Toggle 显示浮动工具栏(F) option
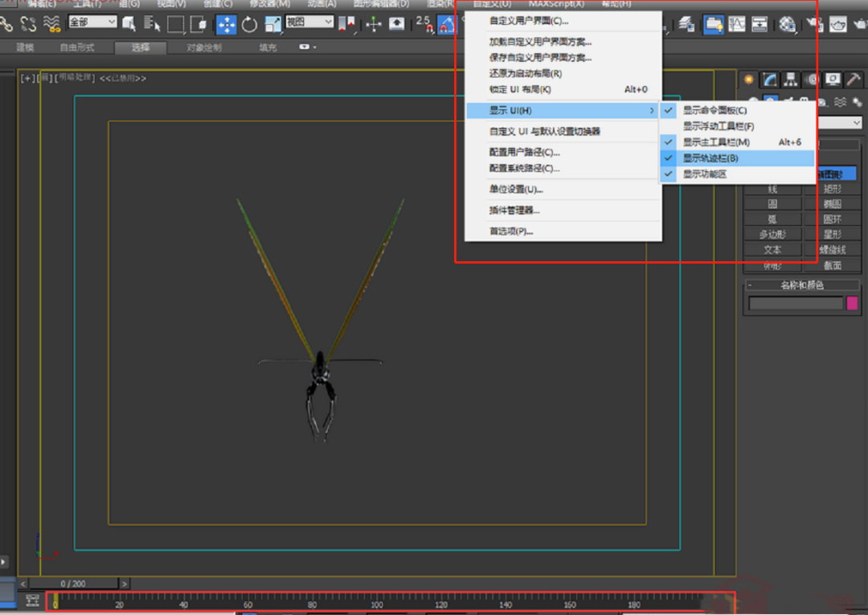Screen dimensions: 868x615 737,126
